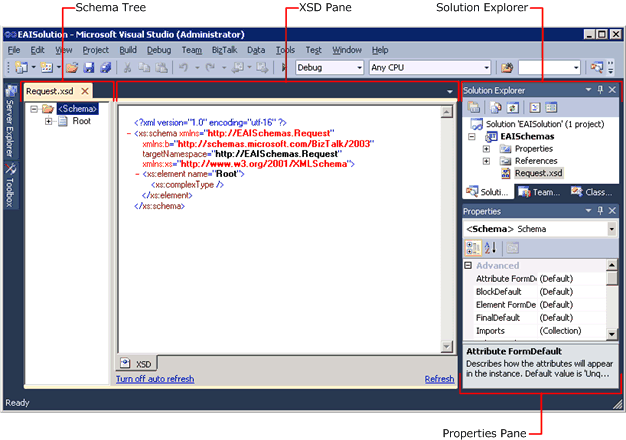Click the Navigate Forward icon
Screen dimensions: 626x440
click(x=262, y=67)
